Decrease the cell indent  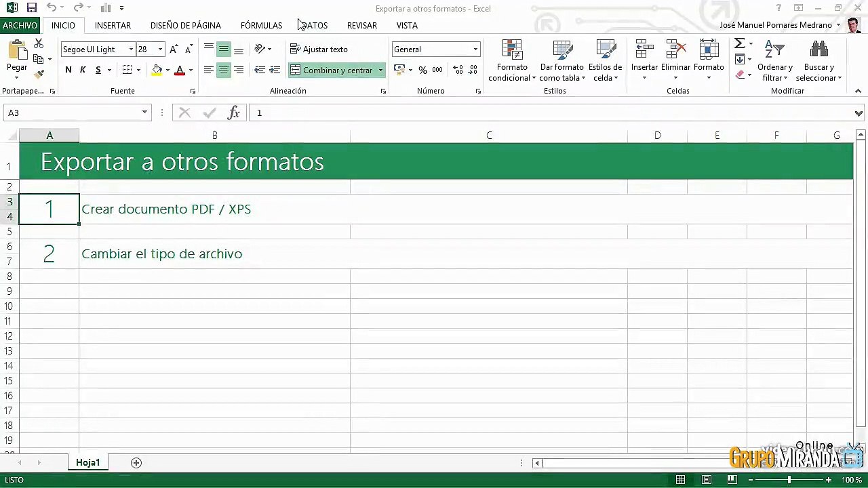260,70
